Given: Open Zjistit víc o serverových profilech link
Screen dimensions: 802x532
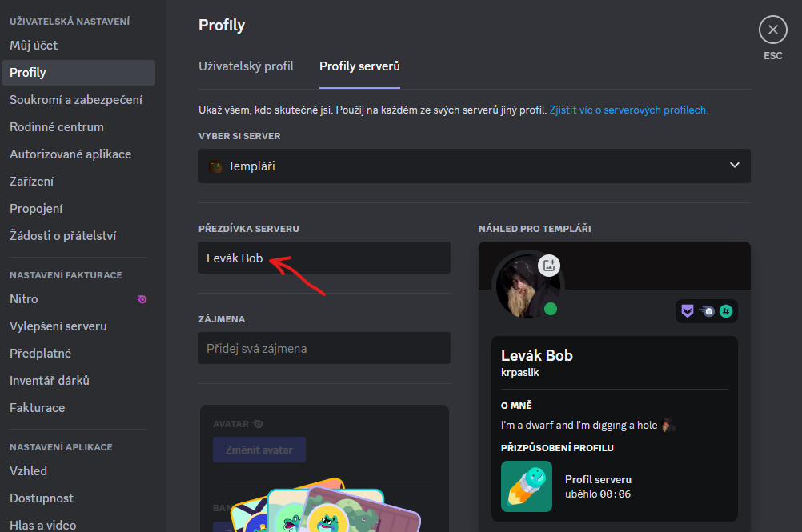Looking at the screenshot, I should [628, 110].
